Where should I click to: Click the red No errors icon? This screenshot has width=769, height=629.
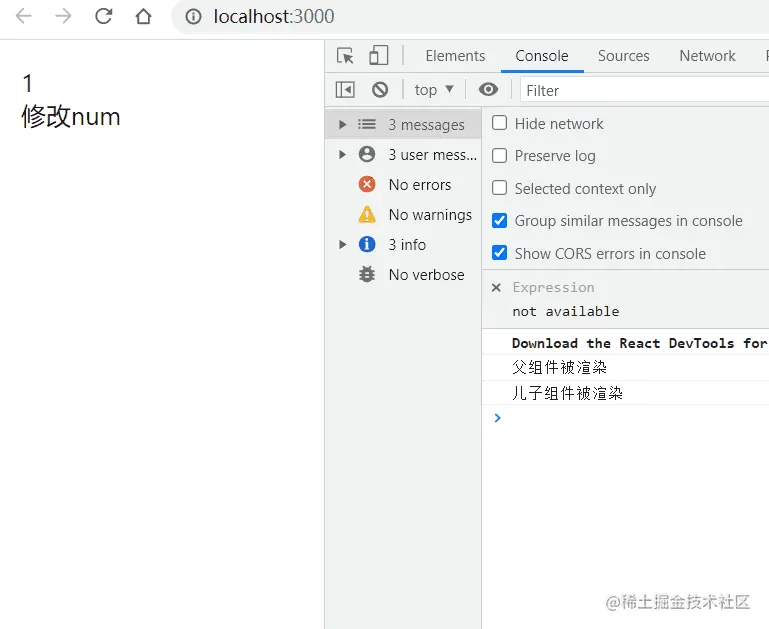[367, 184]
